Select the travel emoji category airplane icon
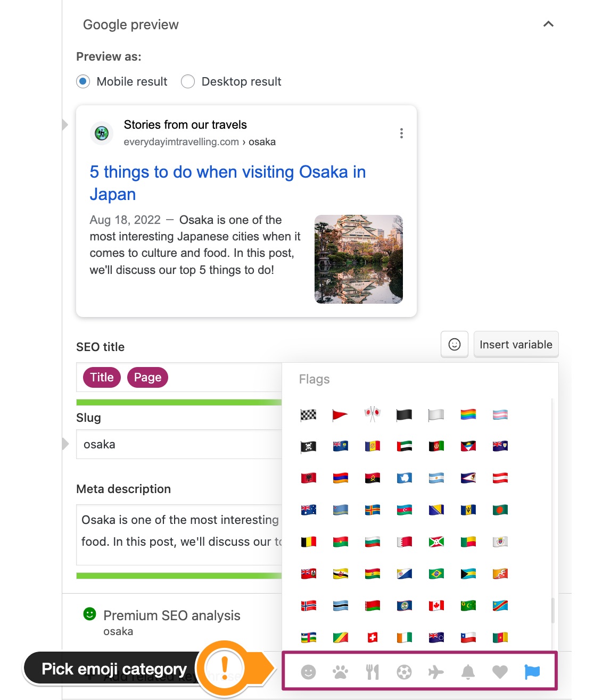 436,671
